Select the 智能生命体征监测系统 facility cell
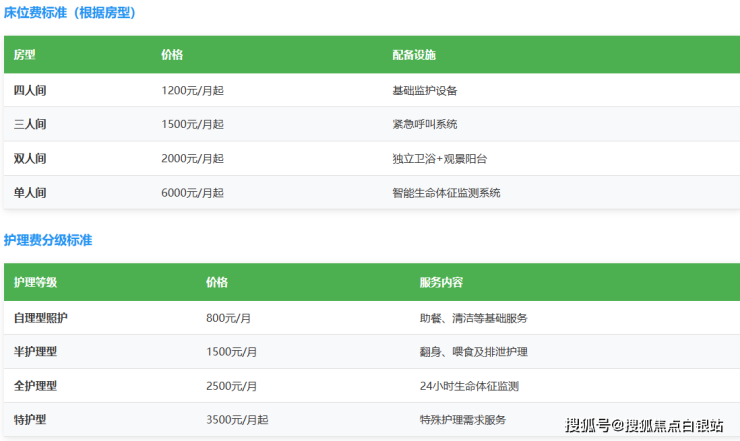 coord(446,192)
